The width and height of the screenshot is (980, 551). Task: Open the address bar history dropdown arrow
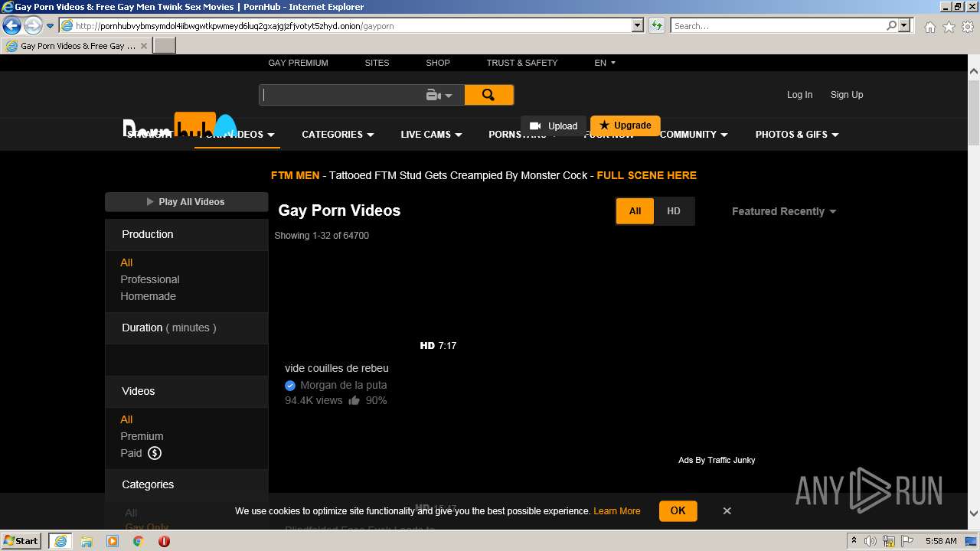pos(638,25)
